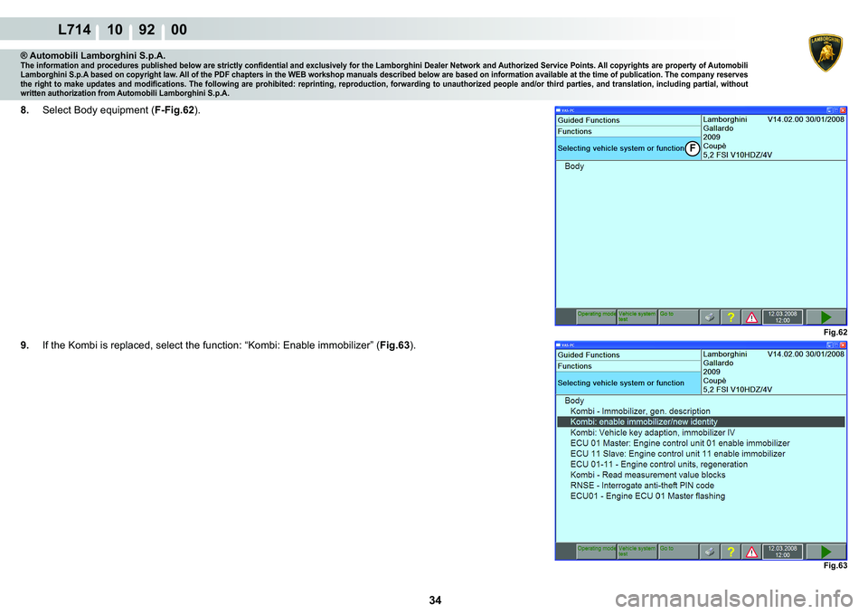Screen dimensions: 868x614
Task: Select the Body entry in Fig.63
Action: tap(574, 401)
